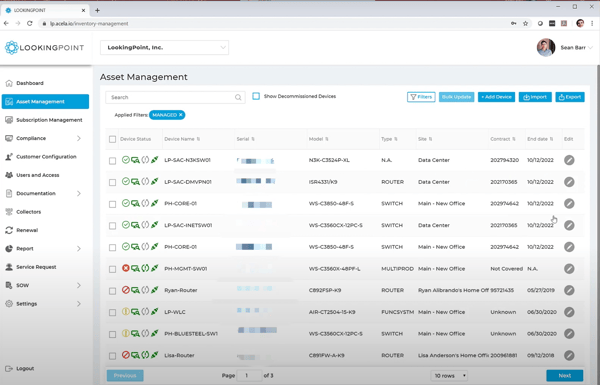Image resolution: width=600 pixels, height=385 pixels.
Task: Click the Search input field
Action: (175, 97)
